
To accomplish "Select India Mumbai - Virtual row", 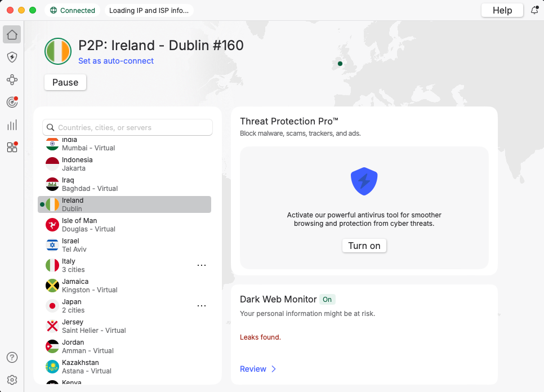I will pyautogui.click(x=124, y=144).
